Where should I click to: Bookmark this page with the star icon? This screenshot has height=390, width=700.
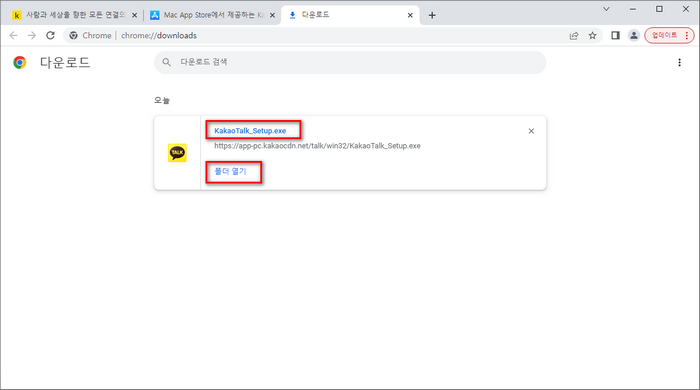pos(592,36)
